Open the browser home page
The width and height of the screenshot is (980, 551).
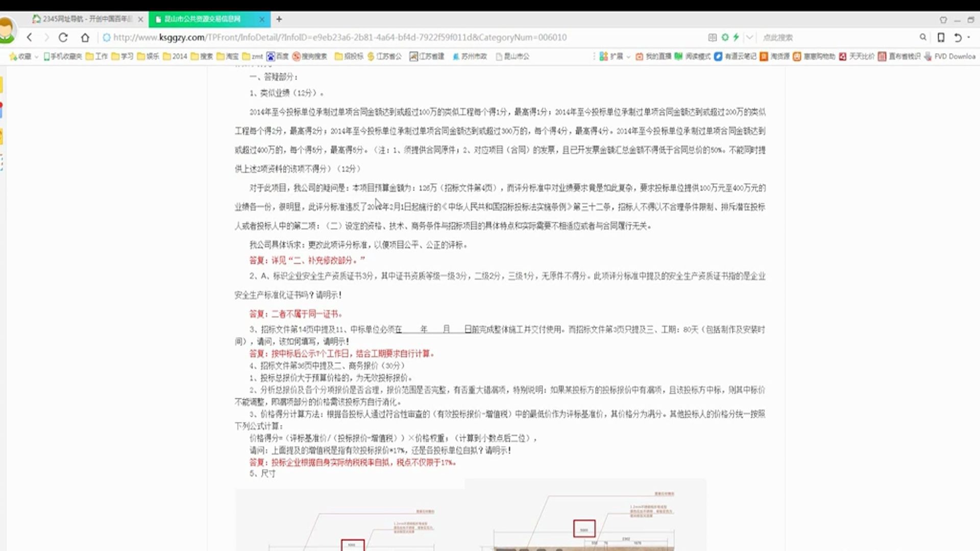pyautogui.click(x=85, y=37)
